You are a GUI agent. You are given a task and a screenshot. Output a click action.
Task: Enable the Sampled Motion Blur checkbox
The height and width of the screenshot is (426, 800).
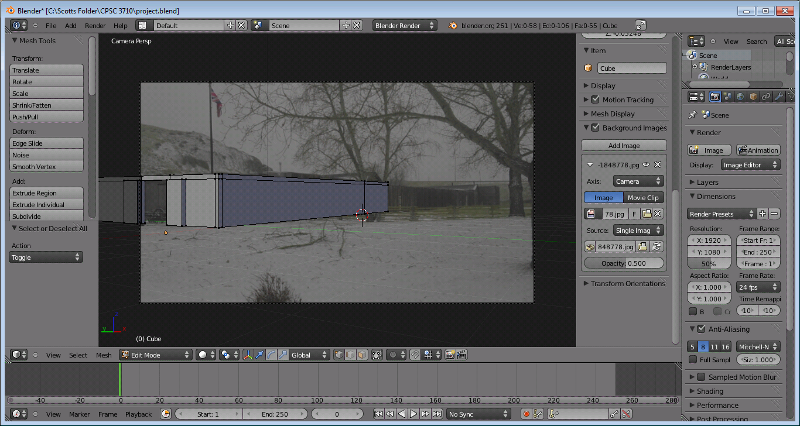701,377
